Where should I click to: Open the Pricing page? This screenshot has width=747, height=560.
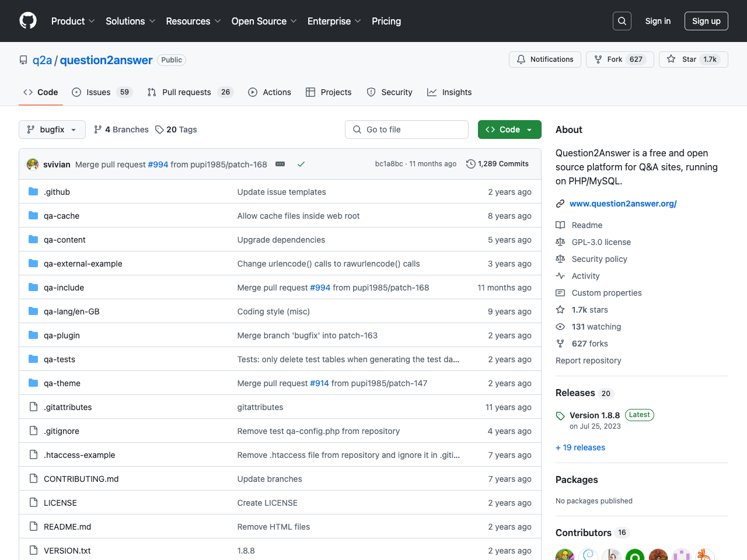click(386, 21)
